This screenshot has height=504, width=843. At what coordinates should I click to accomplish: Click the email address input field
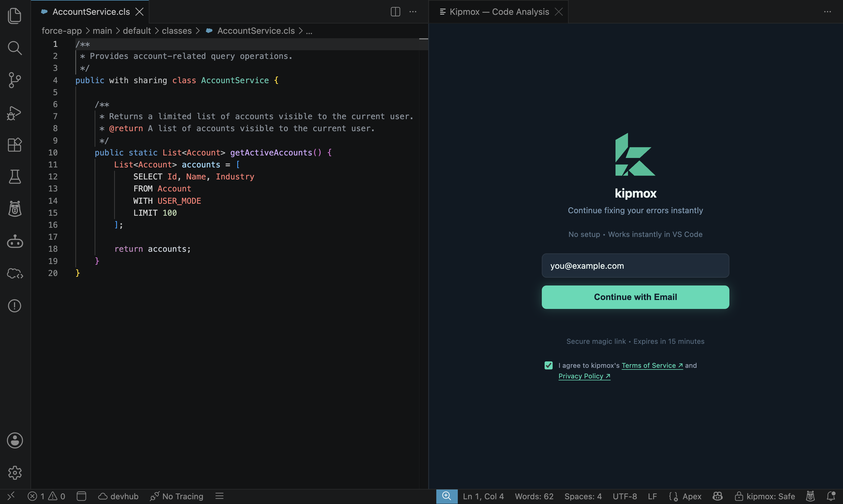coord(635,266)
